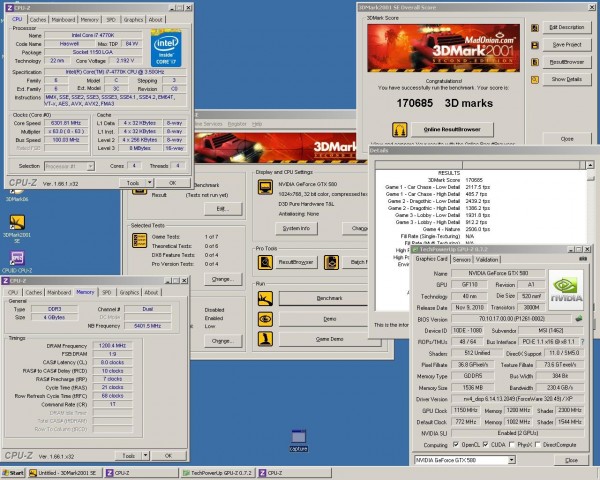Click the Demo button in Run section
This screenshot has height=480, width=600.
(329, 319)
